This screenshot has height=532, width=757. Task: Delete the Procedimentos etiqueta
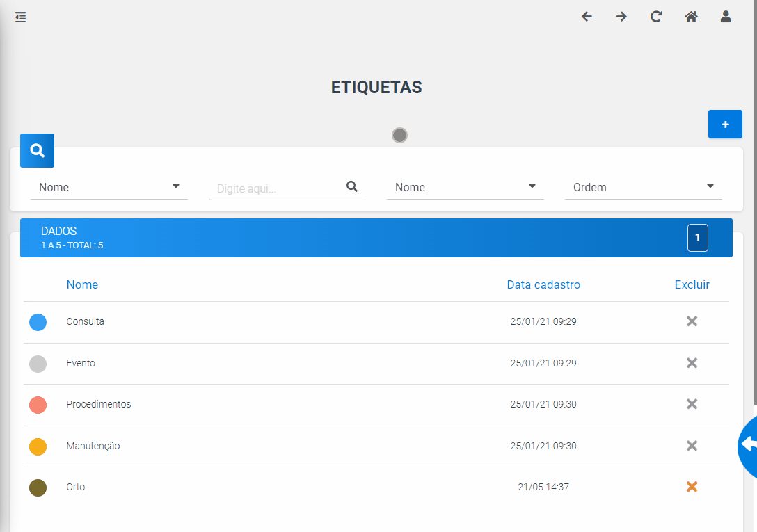692,403
